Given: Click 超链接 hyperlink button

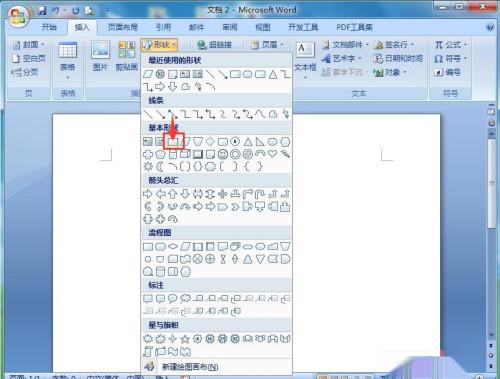Looking at the screenshot, I should [214, 45].
